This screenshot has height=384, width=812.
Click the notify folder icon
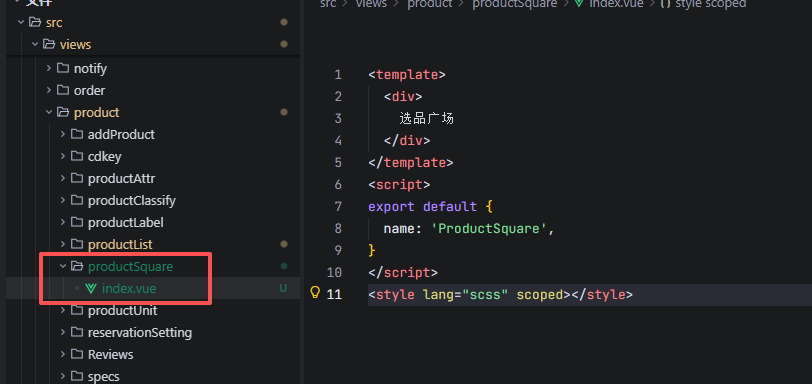point(63,68)
